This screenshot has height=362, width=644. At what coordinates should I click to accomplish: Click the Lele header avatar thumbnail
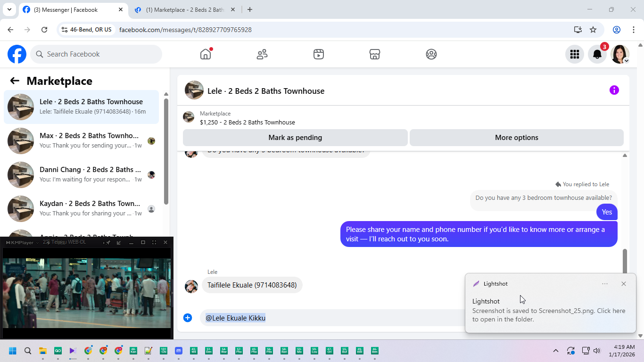[194, 90]
